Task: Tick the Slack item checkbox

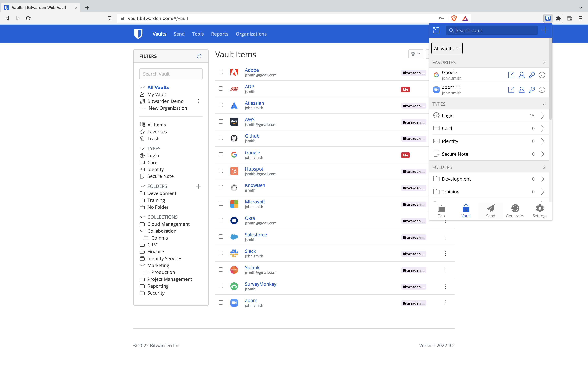Action: coord(221,253)
